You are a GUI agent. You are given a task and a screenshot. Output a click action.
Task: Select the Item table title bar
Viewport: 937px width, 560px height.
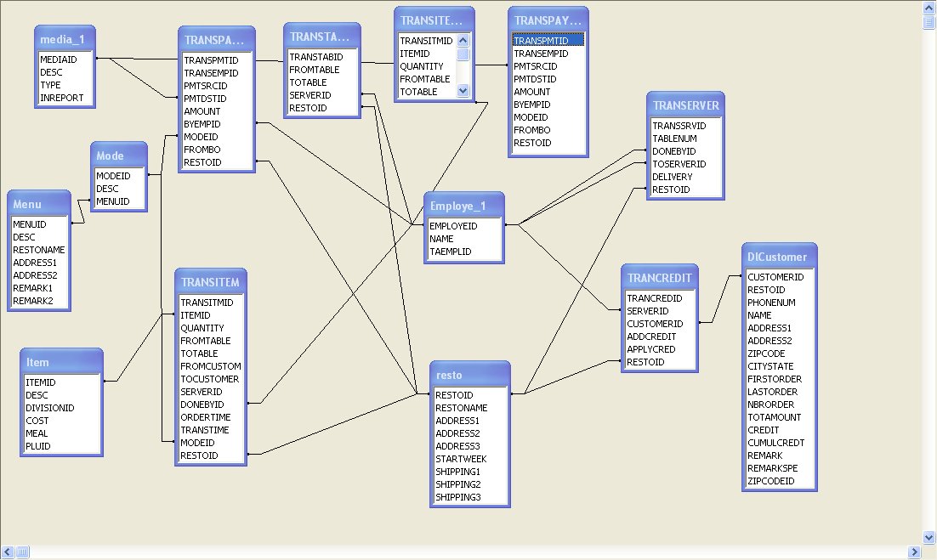(x=61, y=362)
